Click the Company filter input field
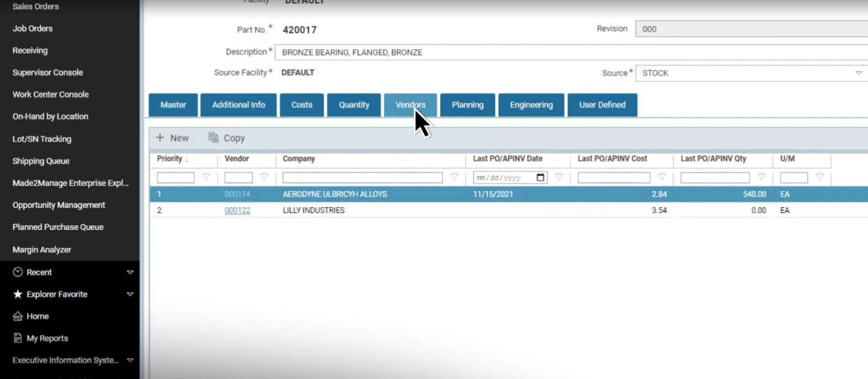This screenshot has height=379, width=868. (362, 178)
